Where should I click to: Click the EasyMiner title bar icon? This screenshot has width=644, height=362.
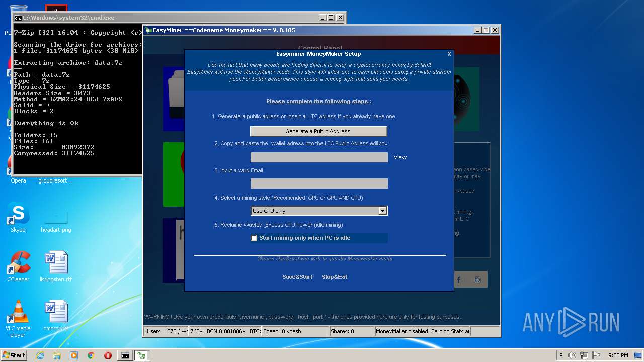click(x=148, y=30)
